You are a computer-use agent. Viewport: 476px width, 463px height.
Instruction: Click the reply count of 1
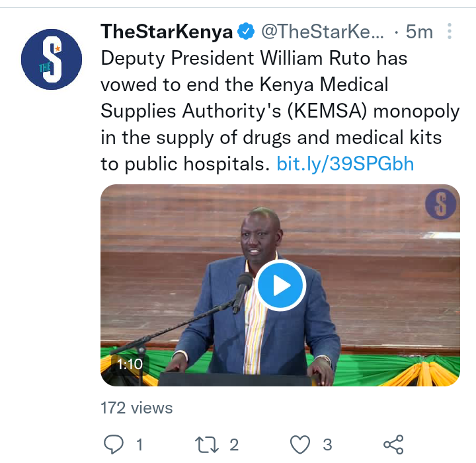click(139, 445)
